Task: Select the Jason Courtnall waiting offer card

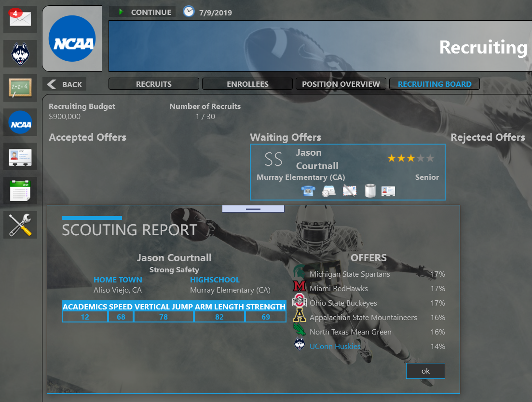Action: click(347, 172)
